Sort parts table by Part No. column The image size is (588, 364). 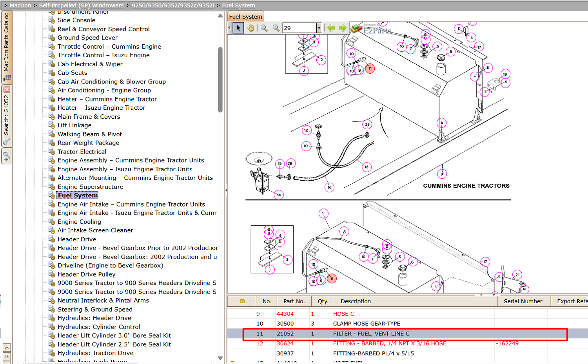[x=294, y=301]
